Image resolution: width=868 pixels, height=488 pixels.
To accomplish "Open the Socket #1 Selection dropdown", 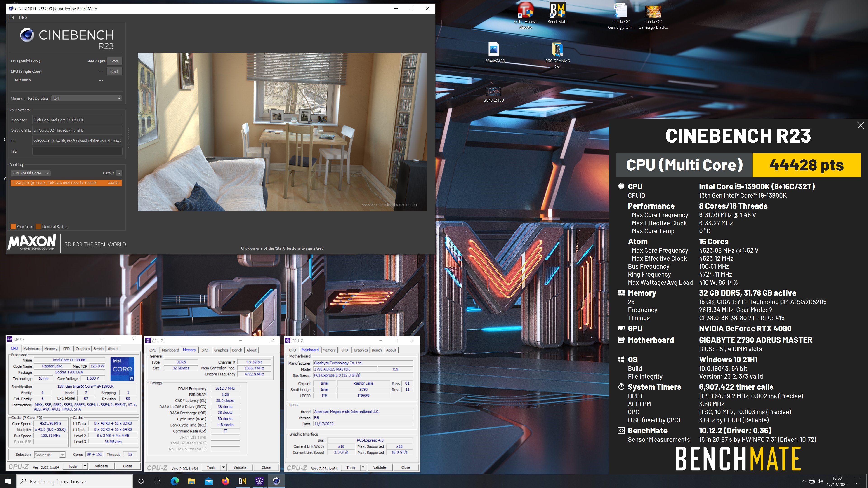I will tap(50, 455).
